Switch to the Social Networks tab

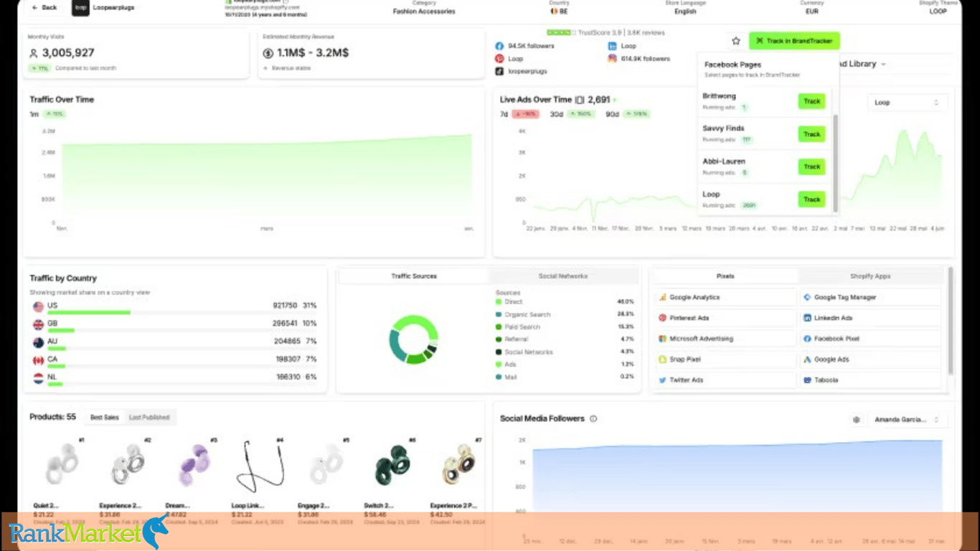point(563,276)
